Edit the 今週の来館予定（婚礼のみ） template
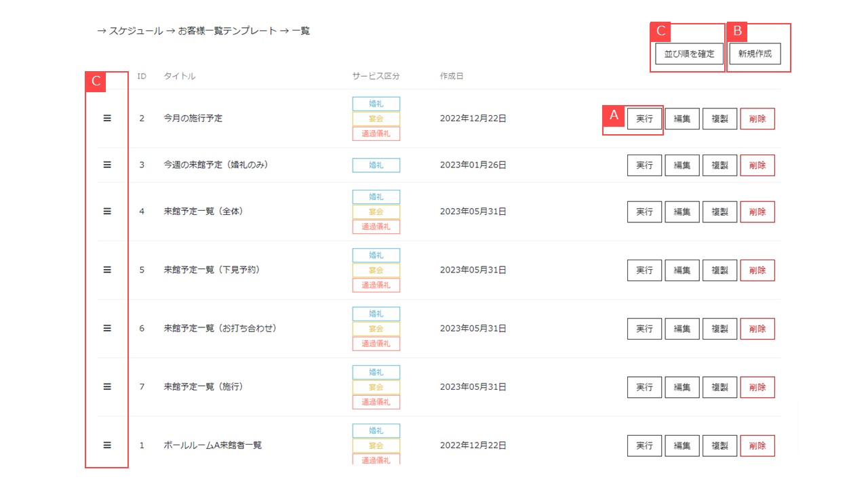 click(682, 165)
